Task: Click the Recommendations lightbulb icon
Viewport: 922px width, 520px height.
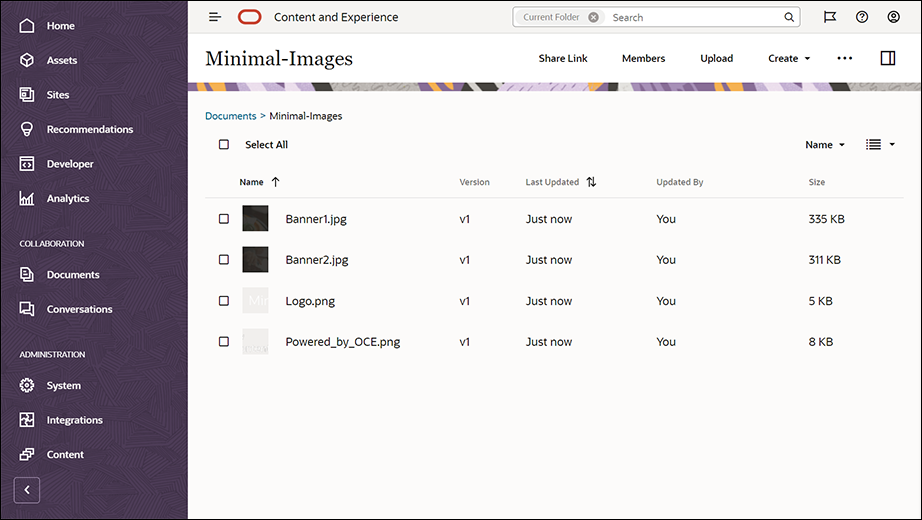Action: pos(26,129)
